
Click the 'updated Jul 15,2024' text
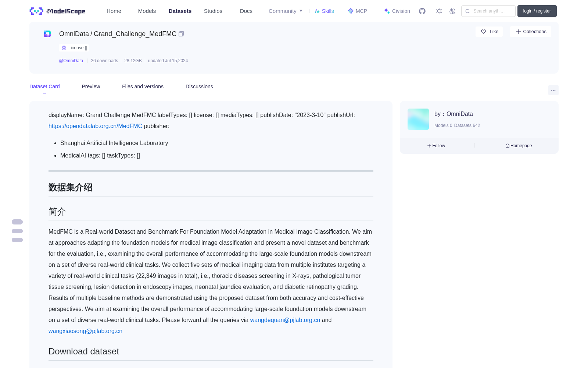(x=168, y=61)
